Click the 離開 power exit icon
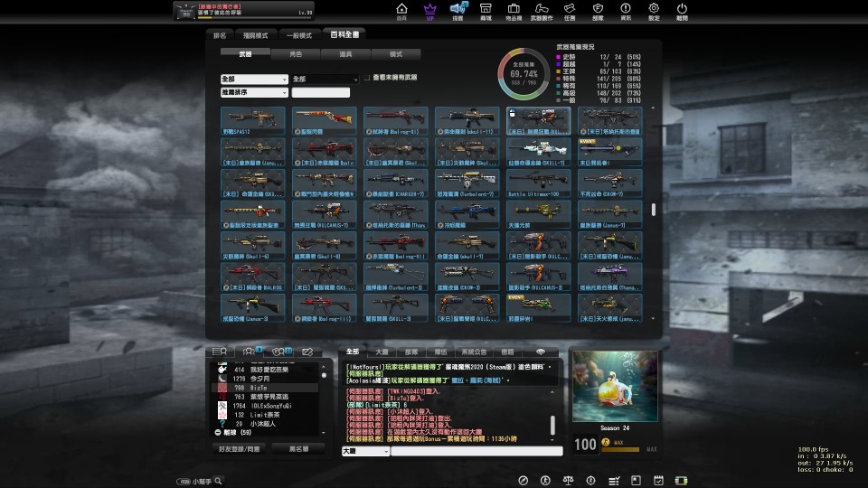This screenshot has width=868, height=488. point(682,9)
